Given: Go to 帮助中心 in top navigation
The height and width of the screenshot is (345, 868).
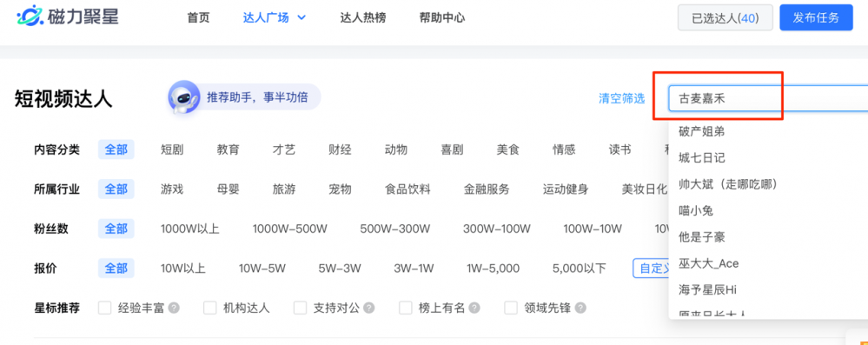Looking at the screenshot, I should pos(442,17).
